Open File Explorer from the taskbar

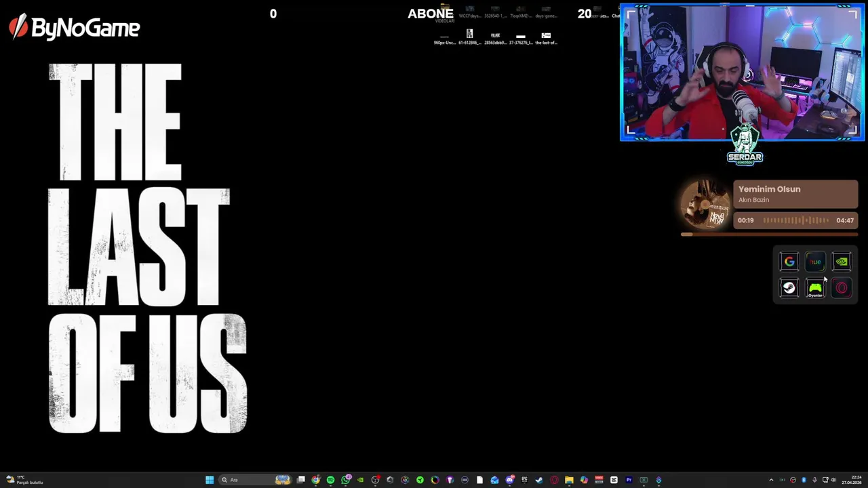569,480
